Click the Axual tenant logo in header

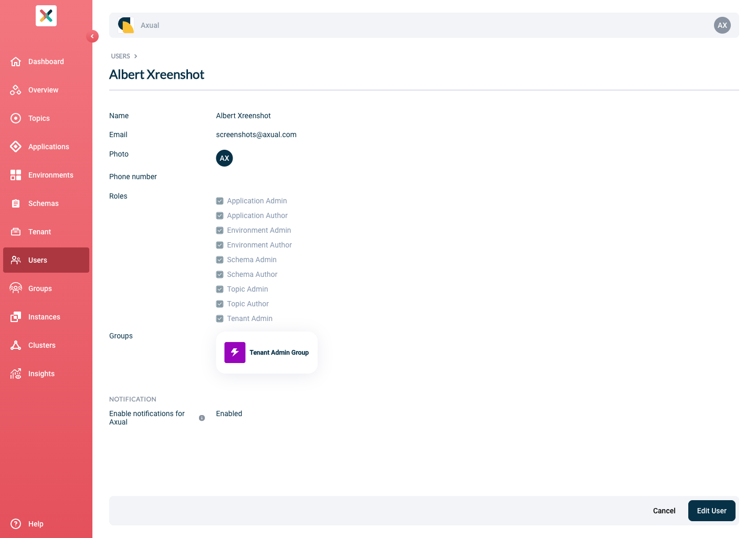pos(126,25)
